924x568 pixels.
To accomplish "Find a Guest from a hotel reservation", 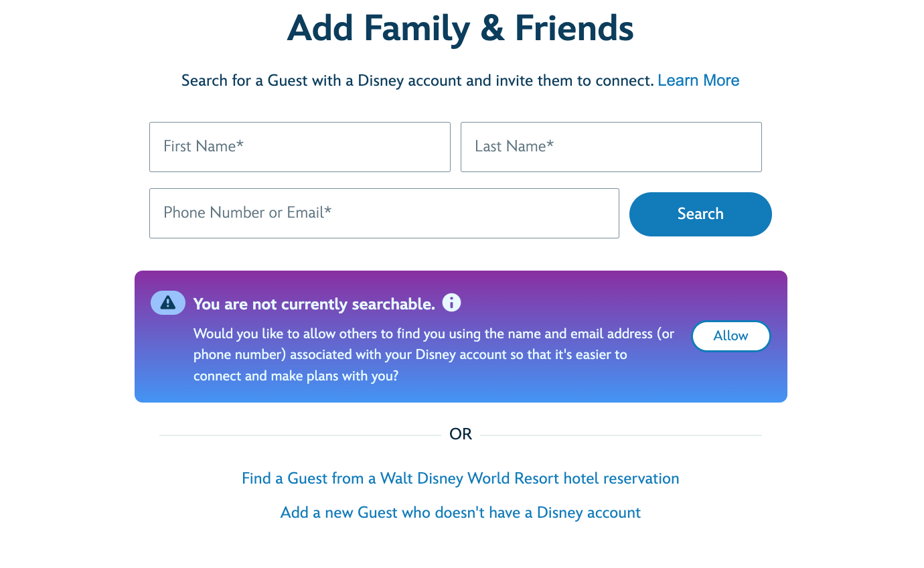I will pyautogui.click(x=460, y=478).
